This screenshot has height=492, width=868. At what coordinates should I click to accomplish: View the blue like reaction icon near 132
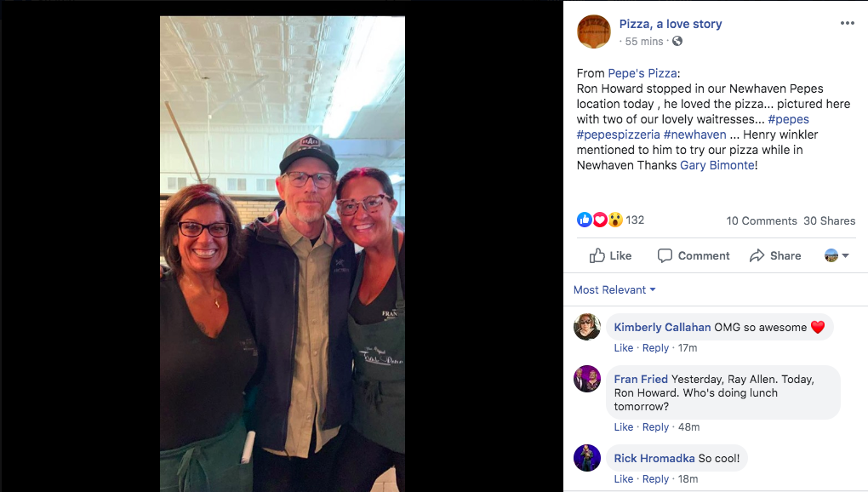tap(584, 220)
